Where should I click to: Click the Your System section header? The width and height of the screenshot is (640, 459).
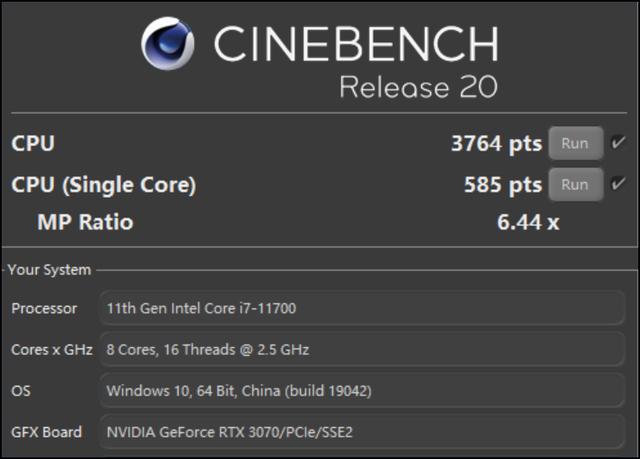tap(49, 270)
